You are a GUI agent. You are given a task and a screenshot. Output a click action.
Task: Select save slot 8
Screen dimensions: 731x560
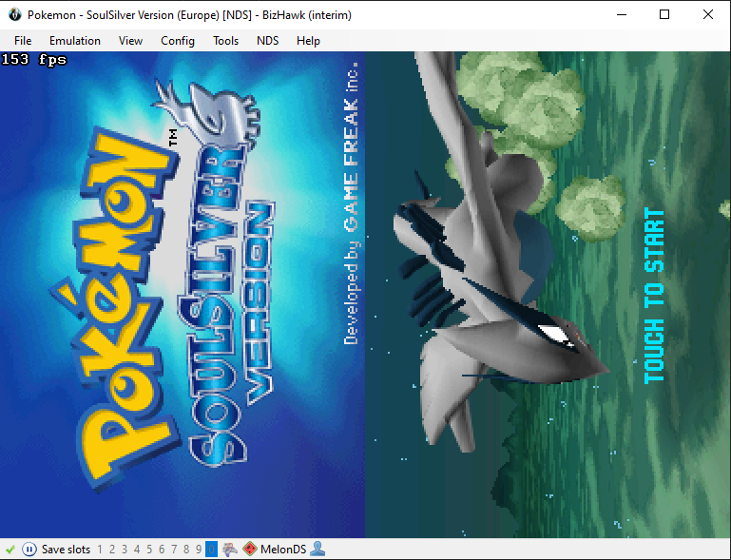coord(186,550)
